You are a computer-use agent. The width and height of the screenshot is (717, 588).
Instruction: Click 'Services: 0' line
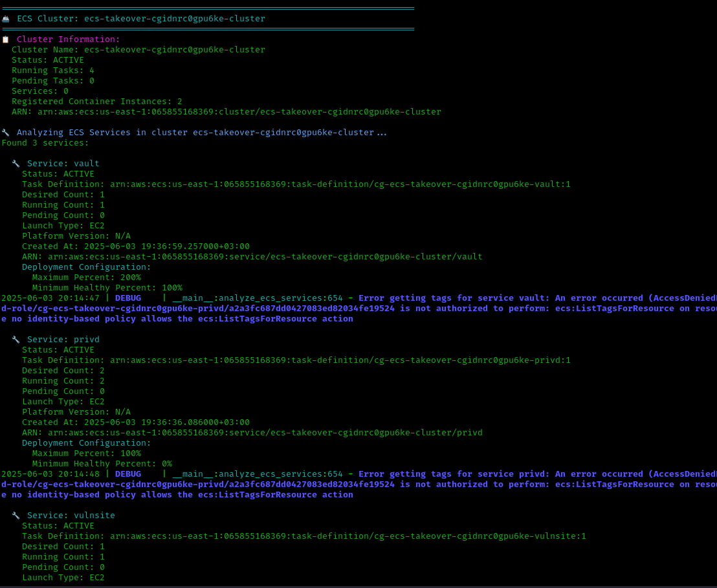click(39, 91)
